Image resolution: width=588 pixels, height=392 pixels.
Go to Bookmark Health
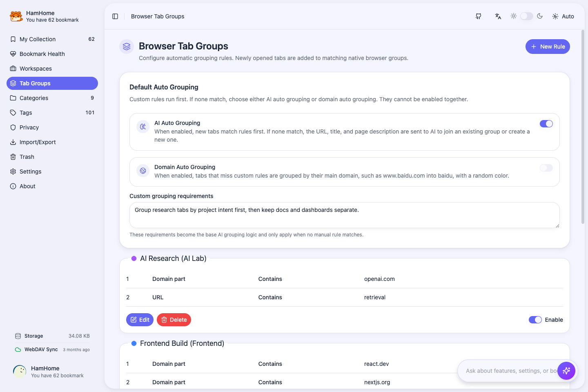[52, 54]
